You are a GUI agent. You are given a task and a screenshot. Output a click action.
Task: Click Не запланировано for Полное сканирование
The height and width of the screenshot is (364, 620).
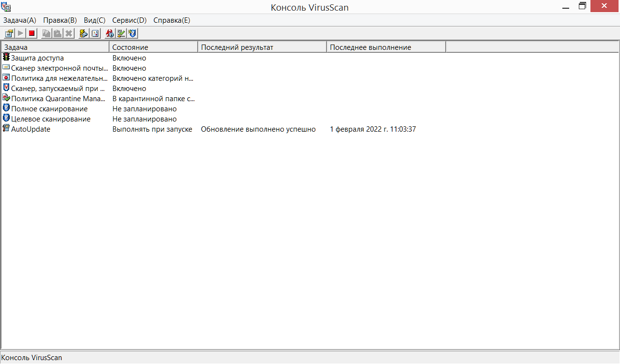(x=144, y=109)
